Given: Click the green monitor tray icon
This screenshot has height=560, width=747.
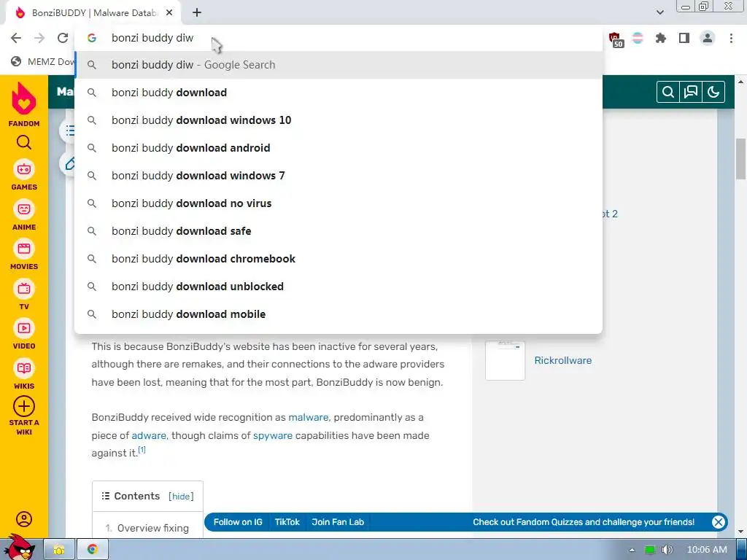Looking at the screenshot, I should (650, 550).
